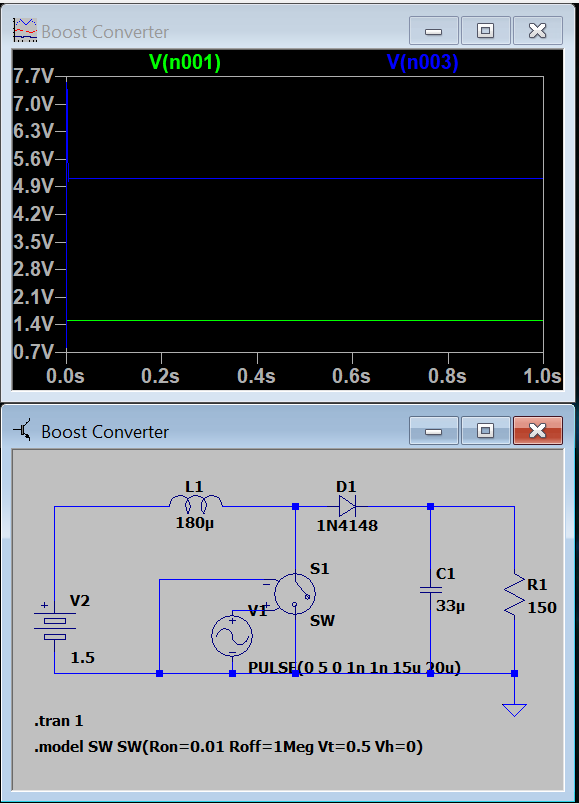Image resolution: width=579 pixels, height=804 pixels.
Task: Click the R1 component name label
Action: click(x=537, y=585)
